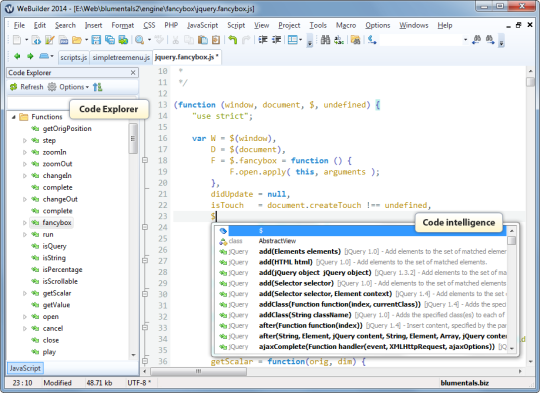
Task: Toggle code folding marker at line 24
Action: coord(145,227)
